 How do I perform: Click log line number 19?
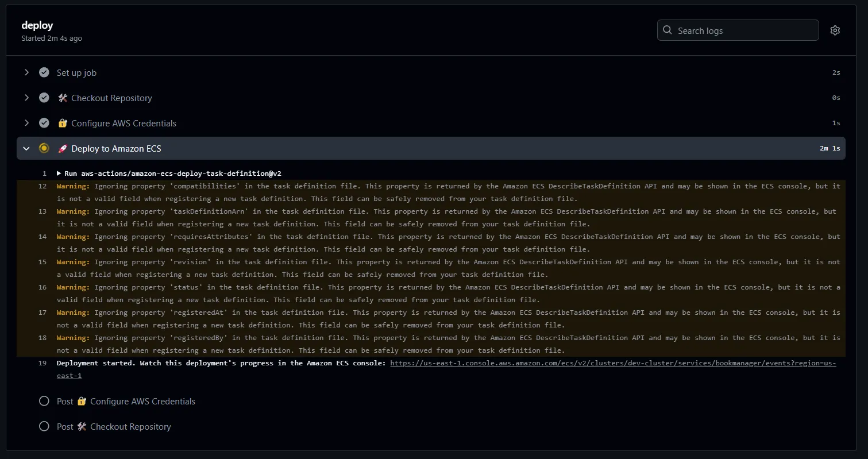point(43,363)
